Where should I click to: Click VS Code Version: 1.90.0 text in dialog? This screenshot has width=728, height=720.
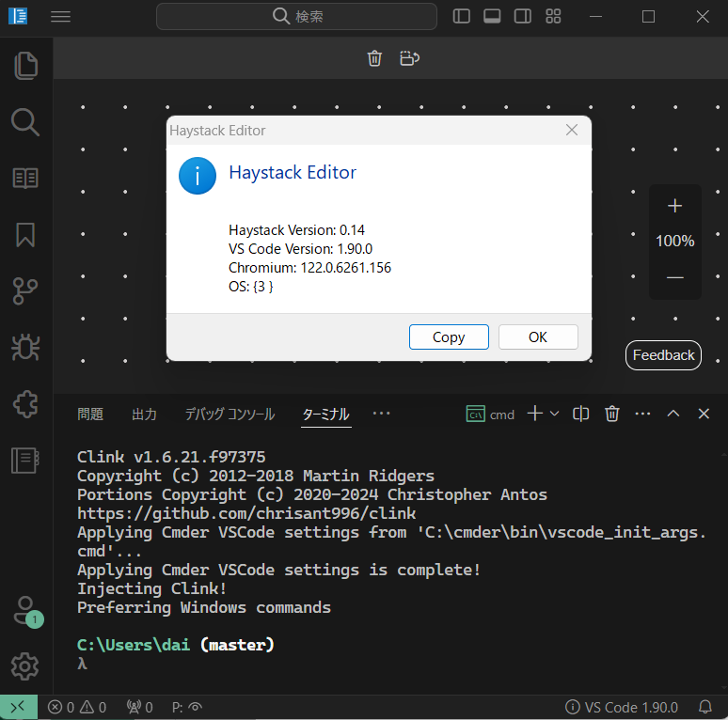pos(300,249)
